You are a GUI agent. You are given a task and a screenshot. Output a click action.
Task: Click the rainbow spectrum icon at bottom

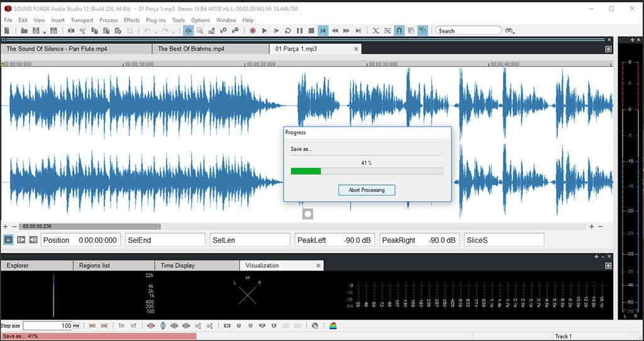[x=333, y=326]
